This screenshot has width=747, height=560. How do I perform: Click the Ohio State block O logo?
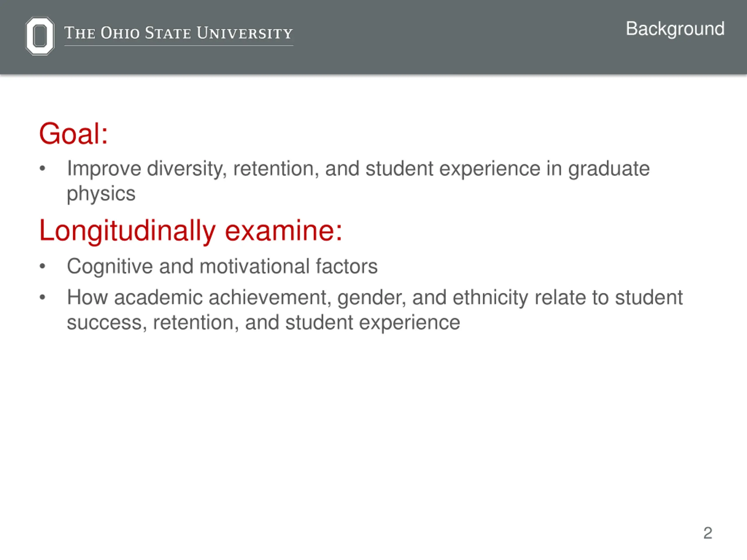(40, 36)
